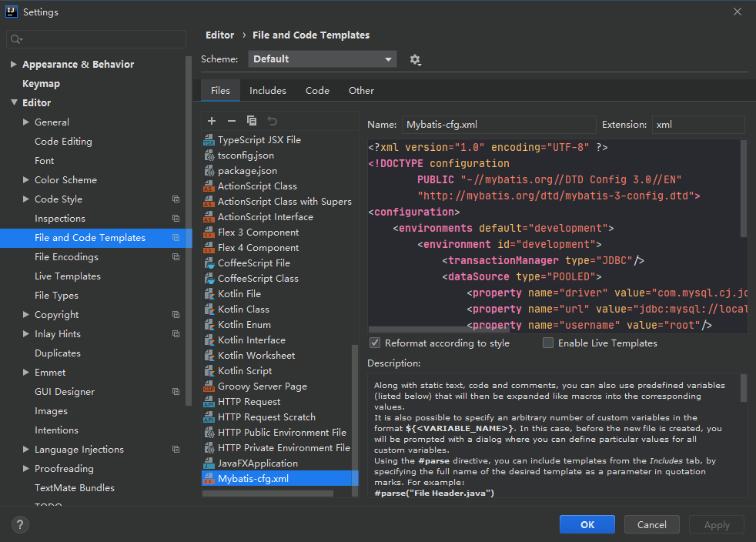Select ActionScript Interface template
This screenshot has width=756, height=542.
click(265, 217)
